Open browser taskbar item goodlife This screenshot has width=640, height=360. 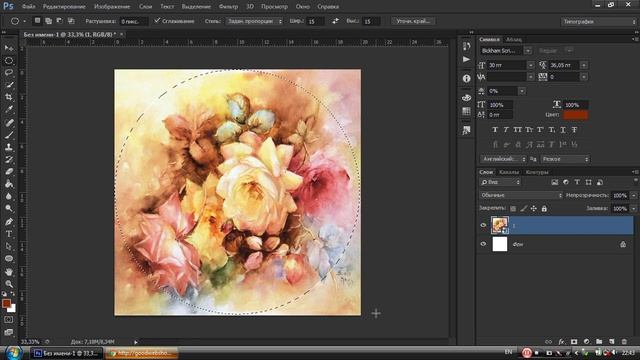point(142,353)
